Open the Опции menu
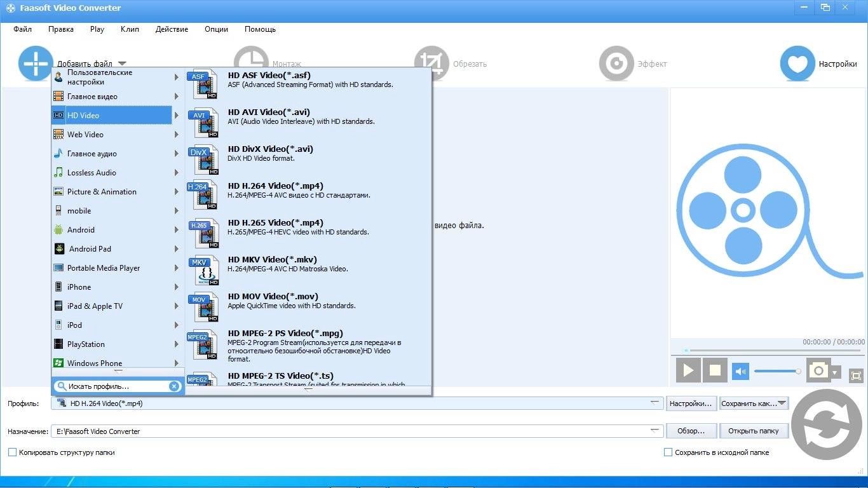Screen dimensions: 868x488 (x=216, y=29)
